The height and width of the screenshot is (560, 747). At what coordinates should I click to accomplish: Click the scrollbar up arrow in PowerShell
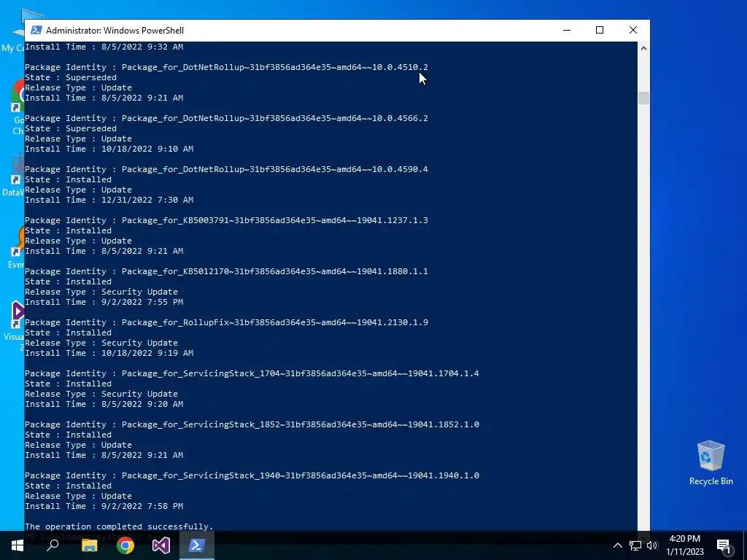coord(643,48)
